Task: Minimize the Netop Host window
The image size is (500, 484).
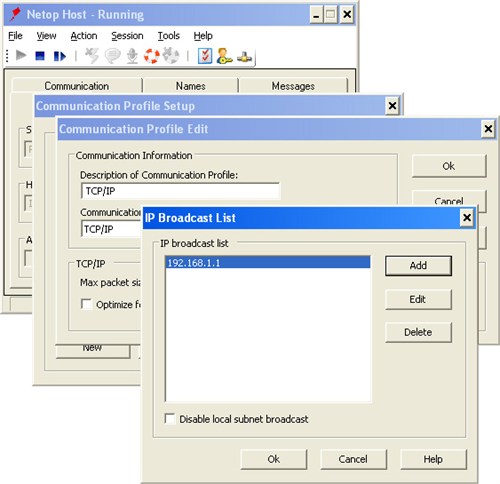Action: (x=316, y=15)
